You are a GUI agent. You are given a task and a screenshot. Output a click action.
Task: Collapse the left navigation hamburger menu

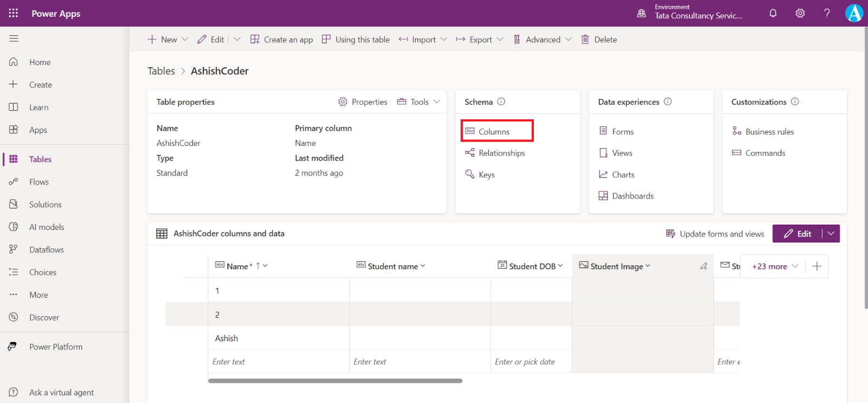14,39
